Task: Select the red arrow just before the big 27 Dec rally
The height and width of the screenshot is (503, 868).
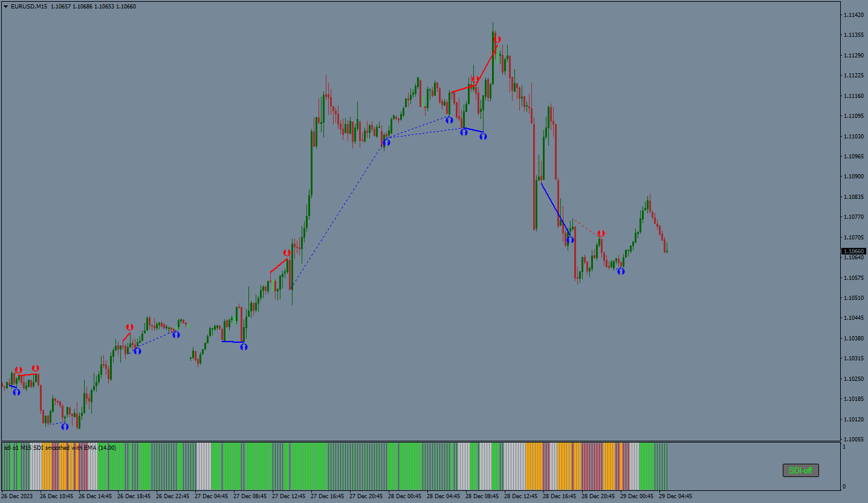Action: coord(287,253)
